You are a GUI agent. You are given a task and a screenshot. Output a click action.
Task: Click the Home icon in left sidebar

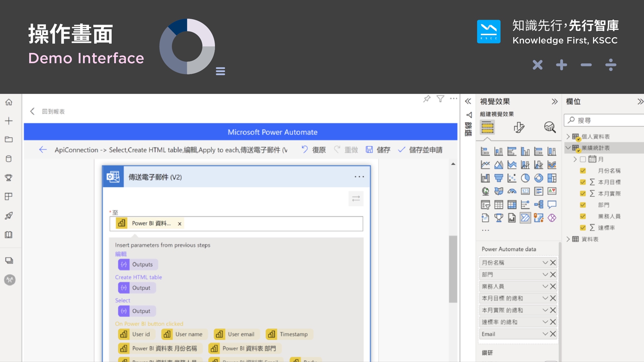coord(9,102)
